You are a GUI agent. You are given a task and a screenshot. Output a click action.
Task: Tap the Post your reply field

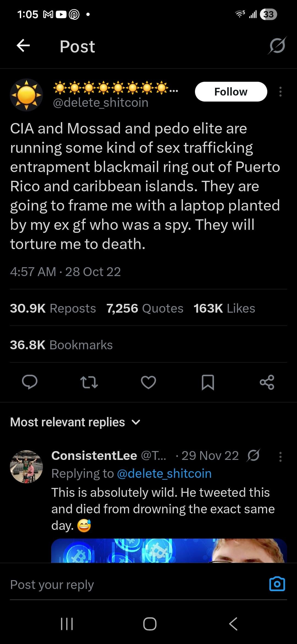tap(137, 584)
